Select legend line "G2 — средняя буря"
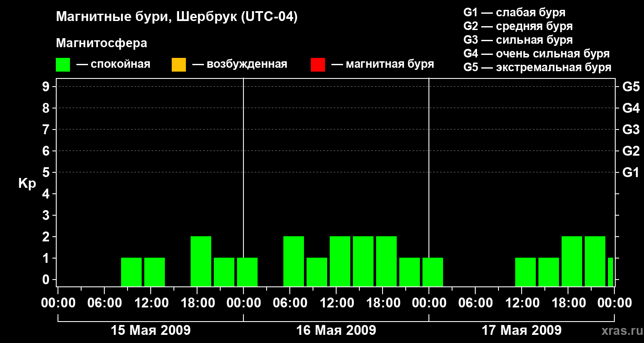This screenshot has width=644, height=343. pyautogui.click(x=518, y=26)
